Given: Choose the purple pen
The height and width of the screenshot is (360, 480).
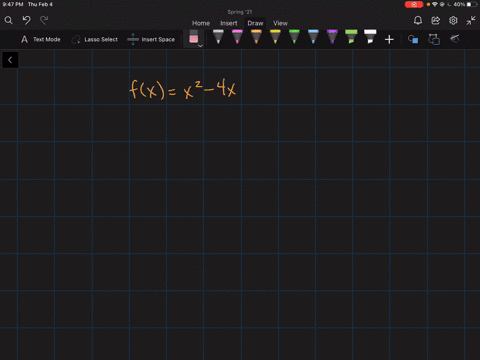Looking at the screenshot, I should pyautogui.click(x=332, y=37).
